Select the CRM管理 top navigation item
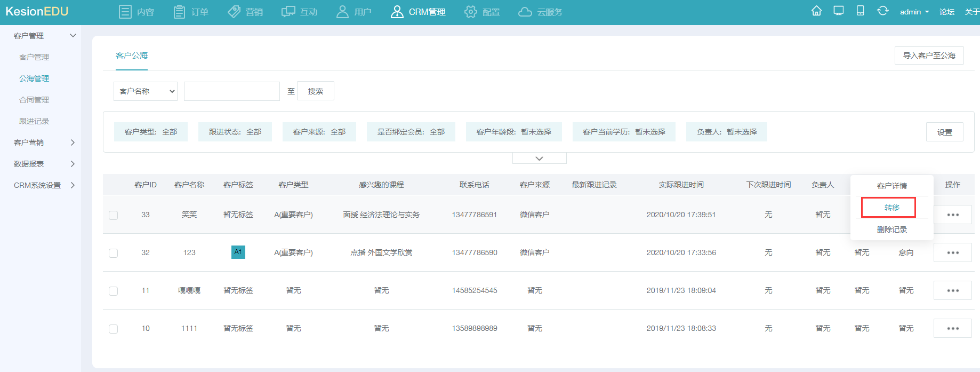Viewport: 980px width, 372px height. pyautogui.click(x=418, y=12)
